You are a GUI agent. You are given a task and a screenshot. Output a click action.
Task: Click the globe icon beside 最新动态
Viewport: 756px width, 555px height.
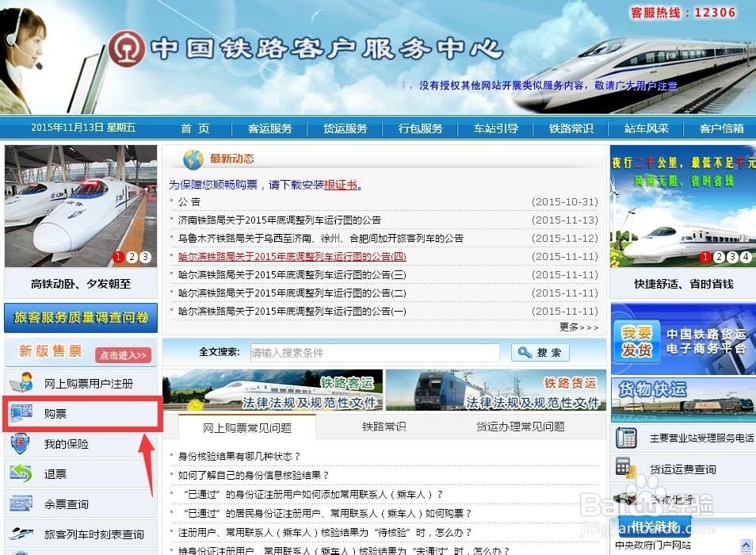coord(193,159)
